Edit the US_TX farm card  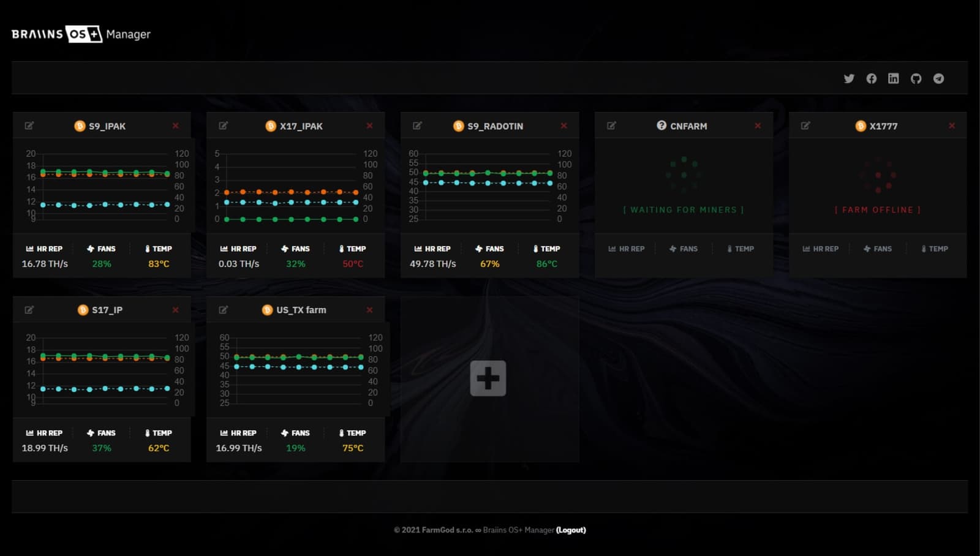click(x=223, y=310)
